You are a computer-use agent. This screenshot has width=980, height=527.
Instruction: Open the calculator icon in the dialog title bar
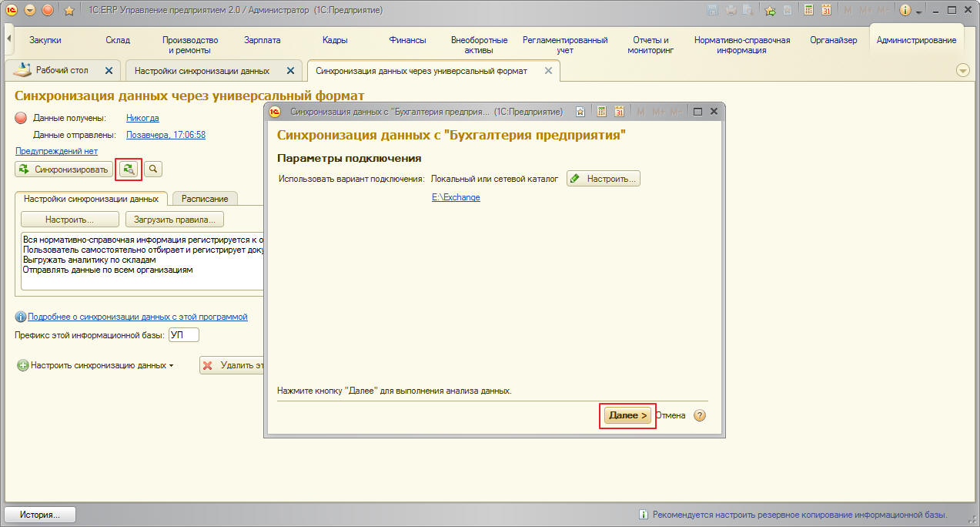(602, 112)
